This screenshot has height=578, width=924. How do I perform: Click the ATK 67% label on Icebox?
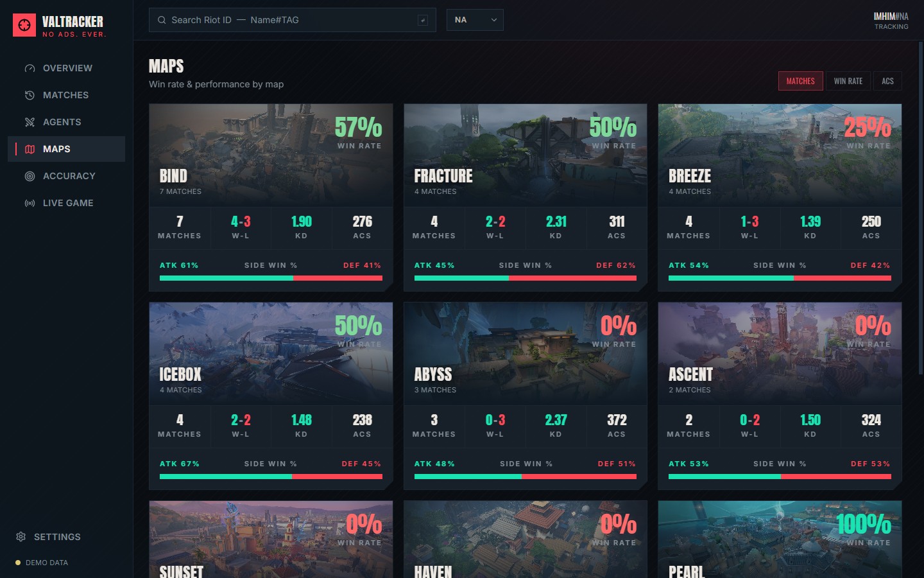[x=180, y=464]
